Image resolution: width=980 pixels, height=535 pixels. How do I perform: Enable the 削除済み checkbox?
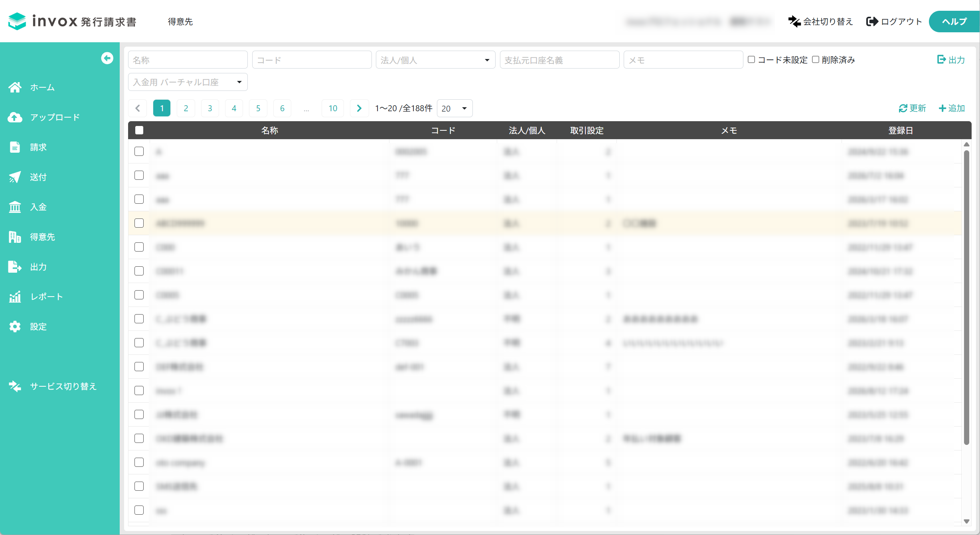(816, 59)
